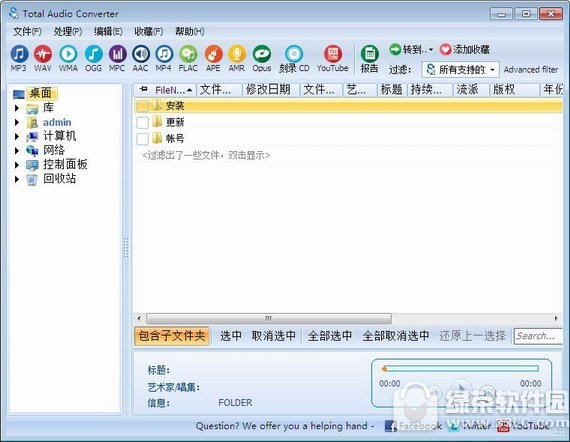This screenshot has width=570, height=442.
Task: Select the 计算机 computer icon
Action: click(x=32, y=137)
